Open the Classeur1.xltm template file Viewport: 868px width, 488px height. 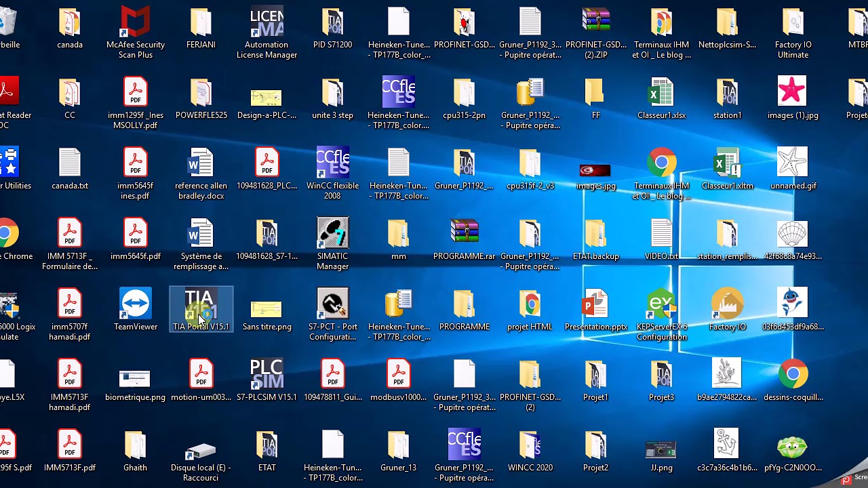coord(728,168)
